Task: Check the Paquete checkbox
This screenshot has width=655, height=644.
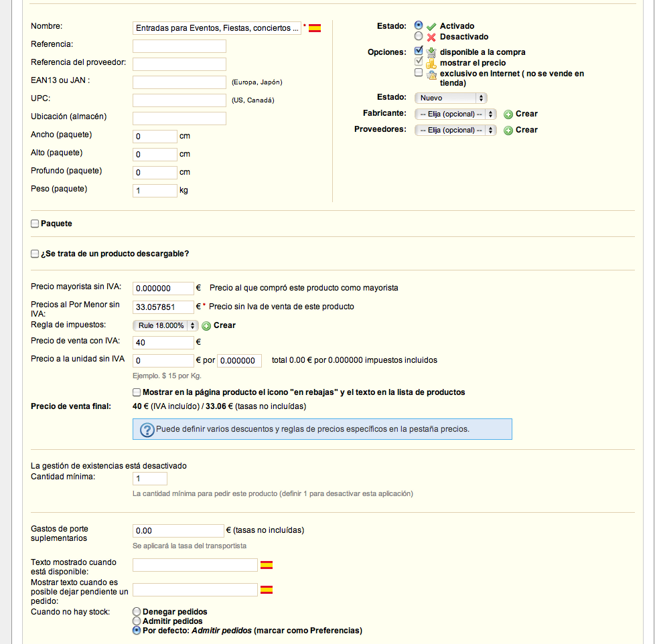Action: [x=35, y=224]
